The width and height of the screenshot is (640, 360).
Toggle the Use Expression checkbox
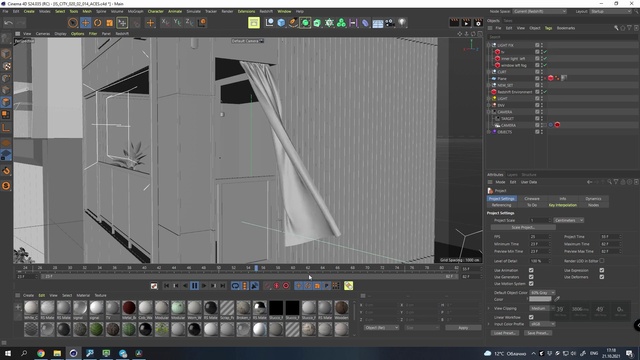click(x=602, y=270)
